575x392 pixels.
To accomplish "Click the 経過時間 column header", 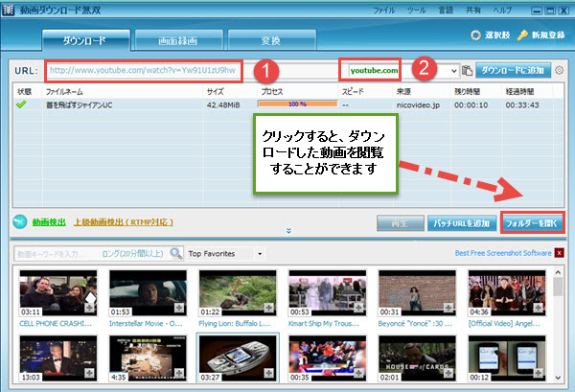I will [527, 92].
